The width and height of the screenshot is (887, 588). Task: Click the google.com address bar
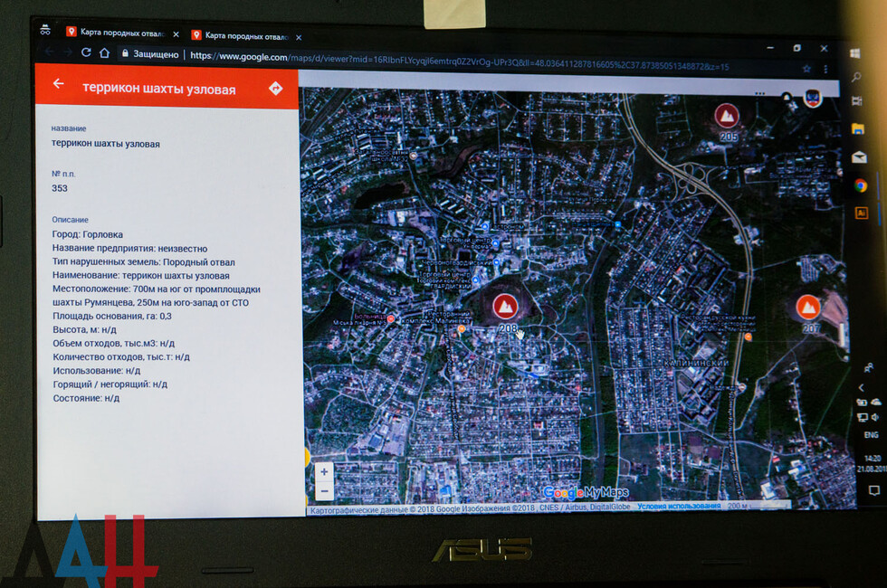point(453,61)
